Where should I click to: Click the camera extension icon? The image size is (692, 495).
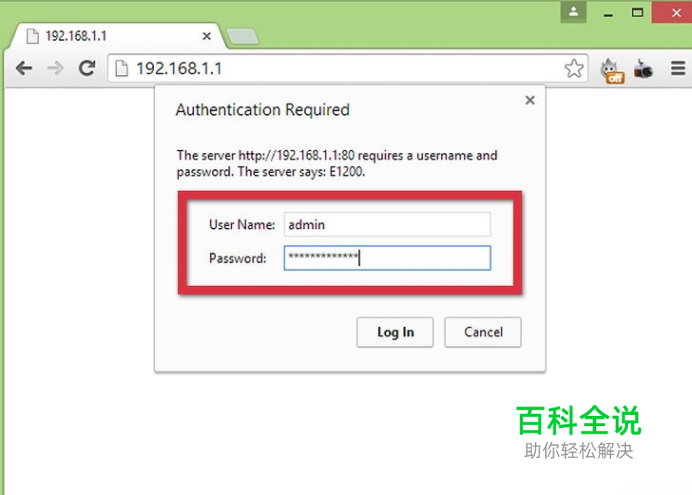tap(643, 69)
